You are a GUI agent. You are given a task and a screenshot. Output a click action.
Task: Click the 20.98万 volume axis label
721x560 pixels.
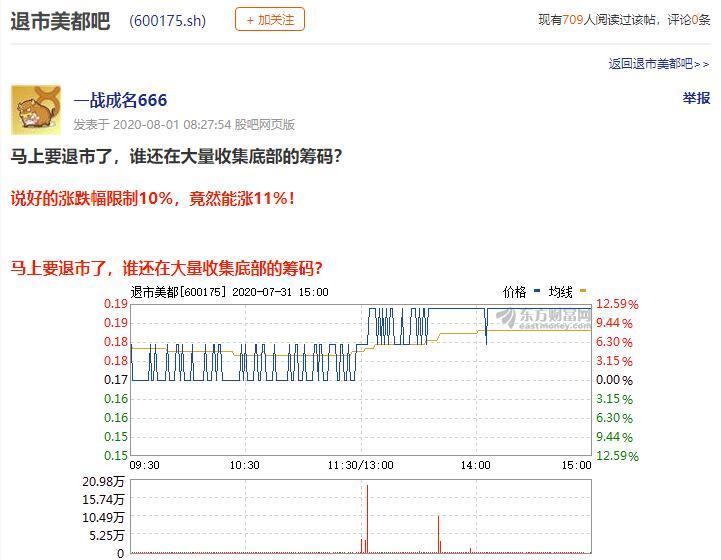(103, 481)
